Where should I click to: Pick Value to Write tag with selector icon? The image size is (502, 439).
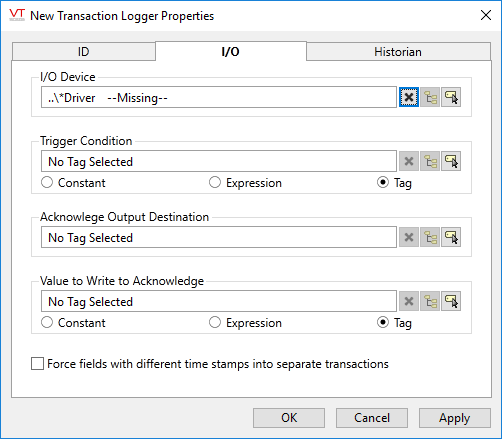pyautogui.click(x=451, y=301)
